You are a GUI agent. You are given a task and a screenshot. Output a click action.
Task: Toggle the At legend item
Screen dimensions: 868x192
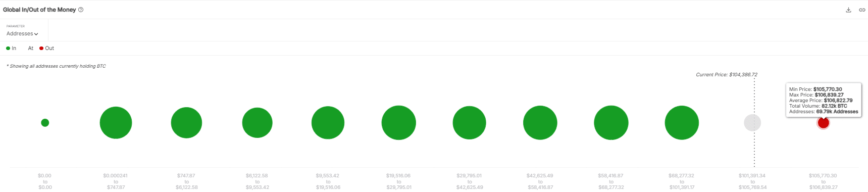[x=30, y=49]
